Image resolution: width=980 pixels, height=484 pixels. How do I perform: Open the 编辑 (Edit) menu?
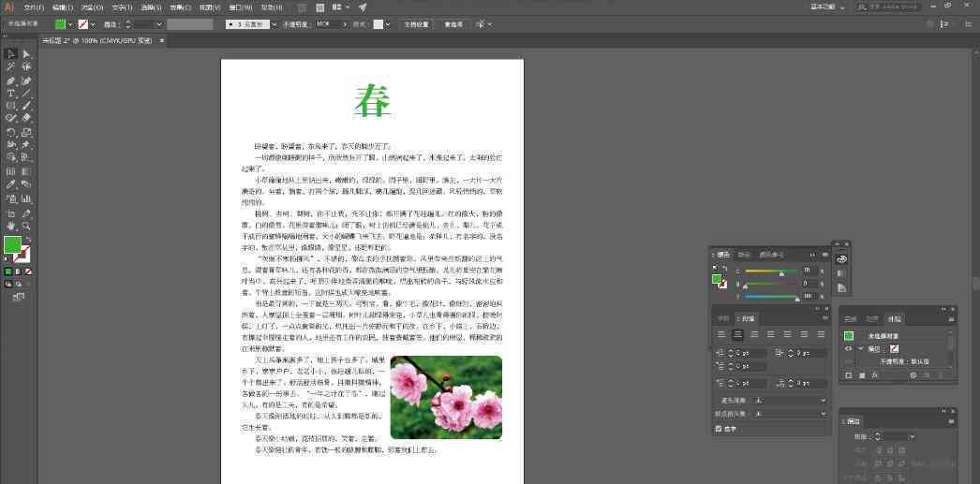click(x=63, y=7)
